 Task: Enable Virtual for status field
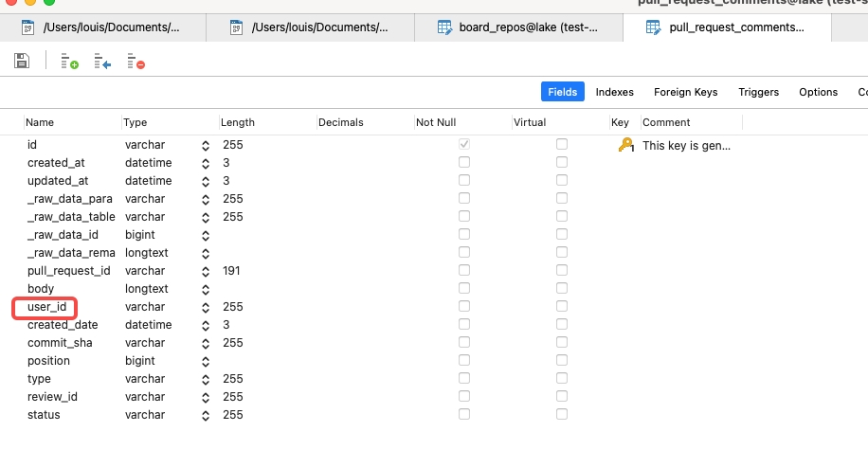coord(562,414)
